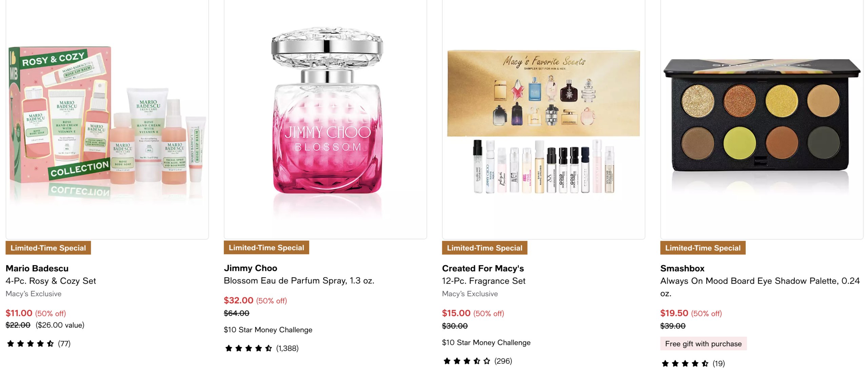Open the Macy's Favorite Scents sampler image
868x373 pixels.
(543, 119)
